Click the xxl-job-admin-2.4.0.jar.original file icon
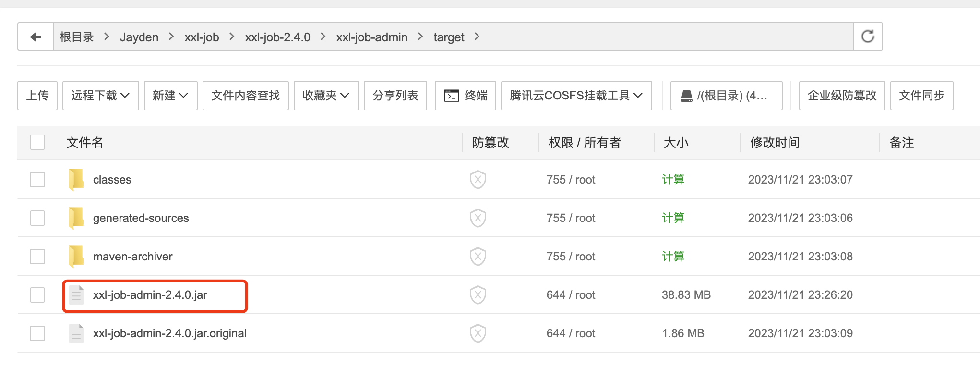The image size is (980, 368). 76,333
